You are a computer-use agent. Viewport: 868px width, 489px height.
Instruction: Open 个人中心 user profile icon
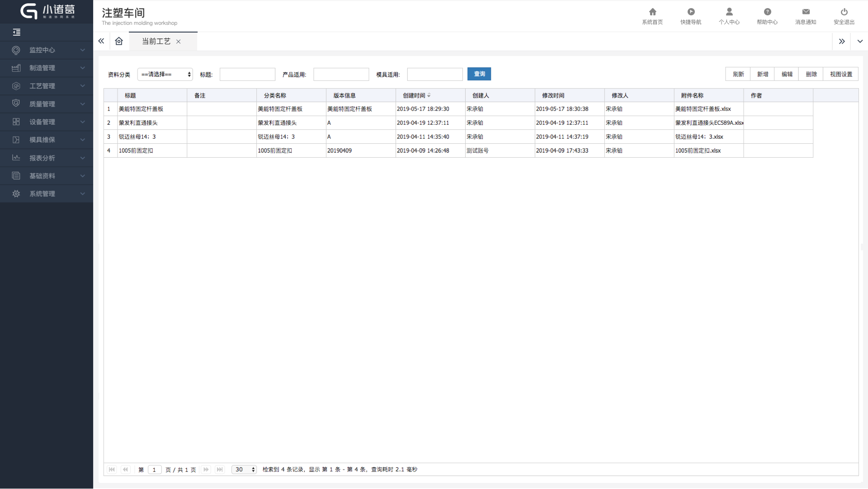tap(729, 12)
